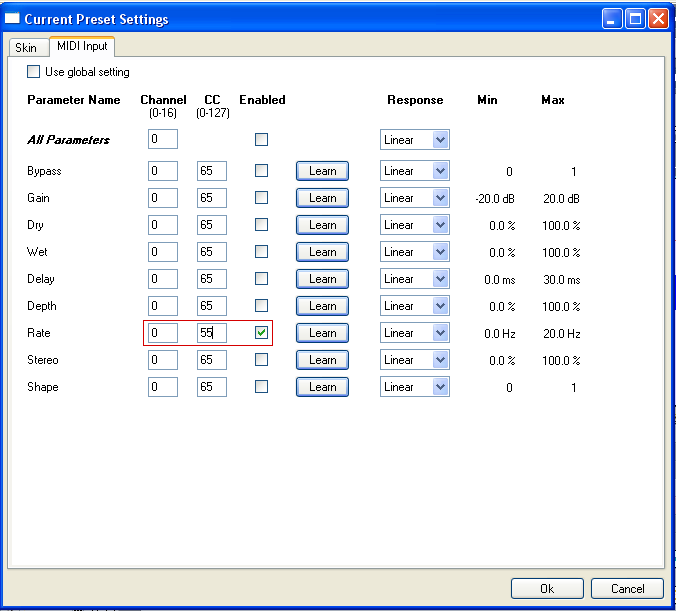Click the Bypass Channel input field
Image resolution: width=676 pixels, height=611 pixels.
coord(163,171)
